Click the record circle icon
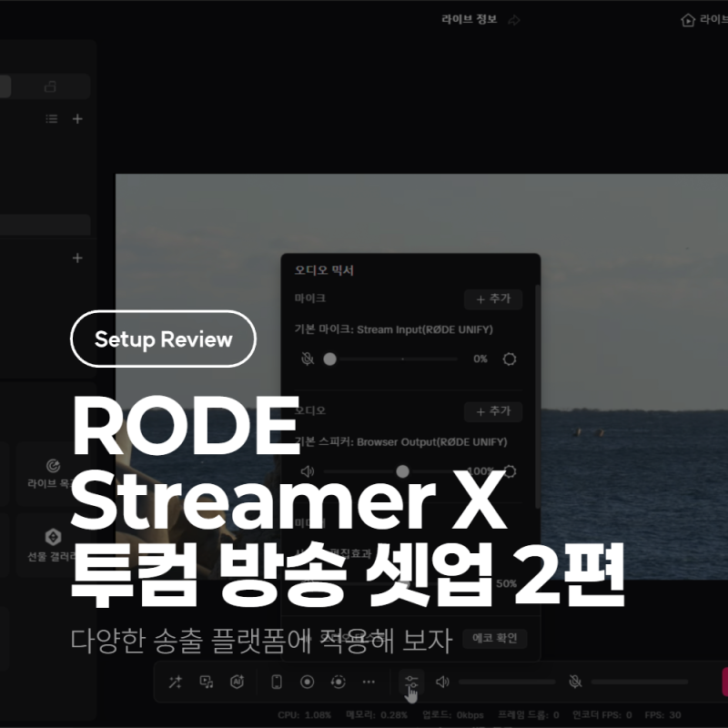728x728 pixels. pyautogui.click(x=307, y=682)
